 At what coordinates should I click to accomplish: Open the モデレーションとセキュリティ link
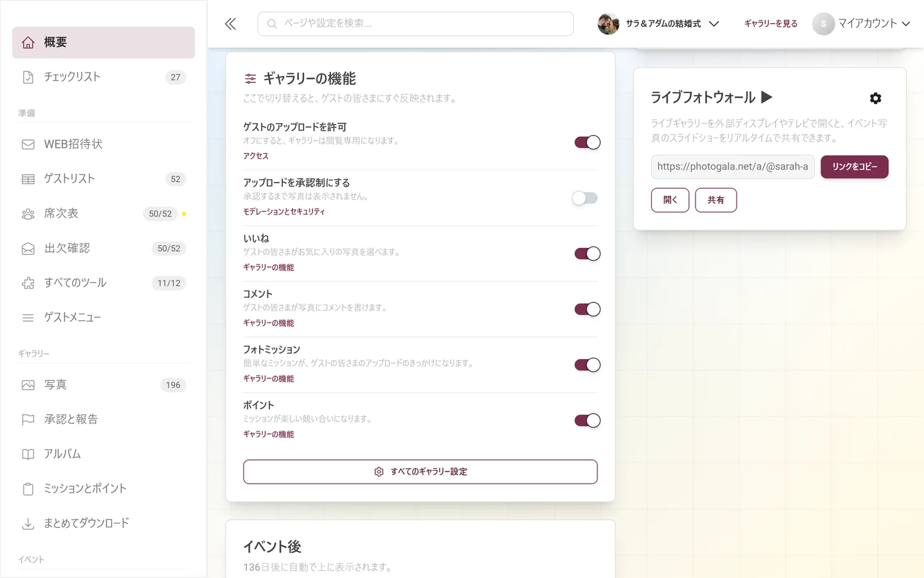(x=284, y=212)
